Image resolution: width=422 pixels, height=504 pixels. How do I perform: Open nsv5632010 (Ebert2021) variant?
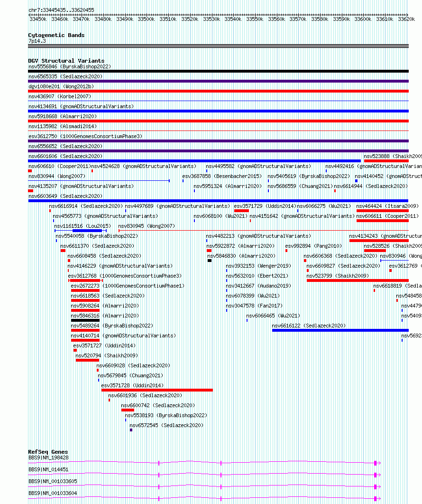(257, 276)
